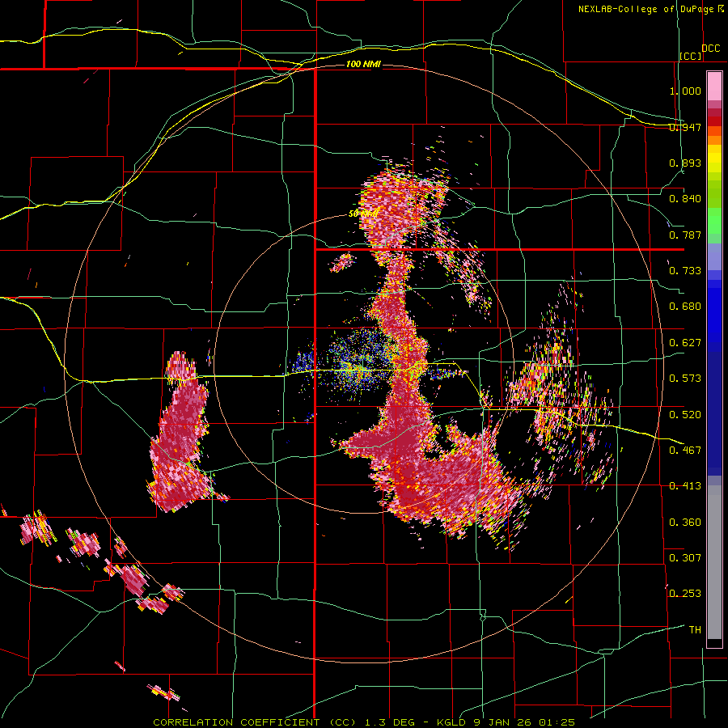Click the 0.307 scale value

[x=685, y=557]
